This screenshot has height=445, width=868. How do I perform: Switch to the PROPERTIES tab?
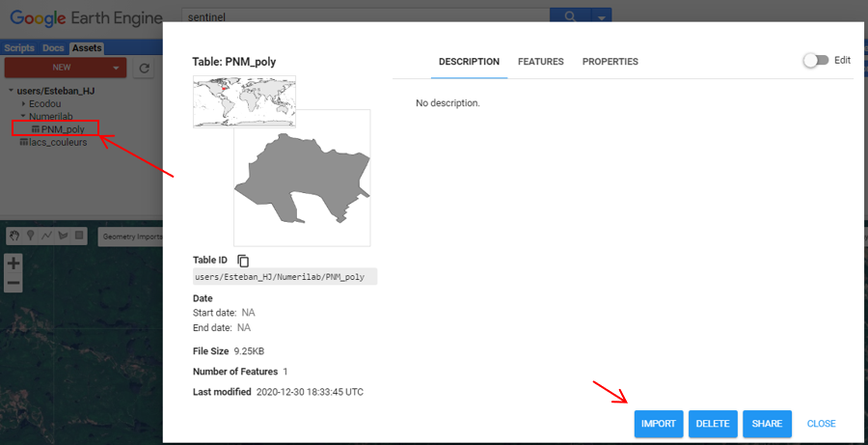(x=610, y=62)
